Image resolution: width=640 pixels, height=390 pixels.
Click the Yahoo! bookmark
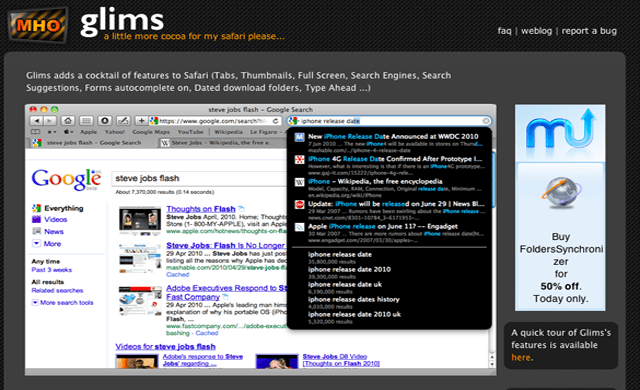[115, 132]
